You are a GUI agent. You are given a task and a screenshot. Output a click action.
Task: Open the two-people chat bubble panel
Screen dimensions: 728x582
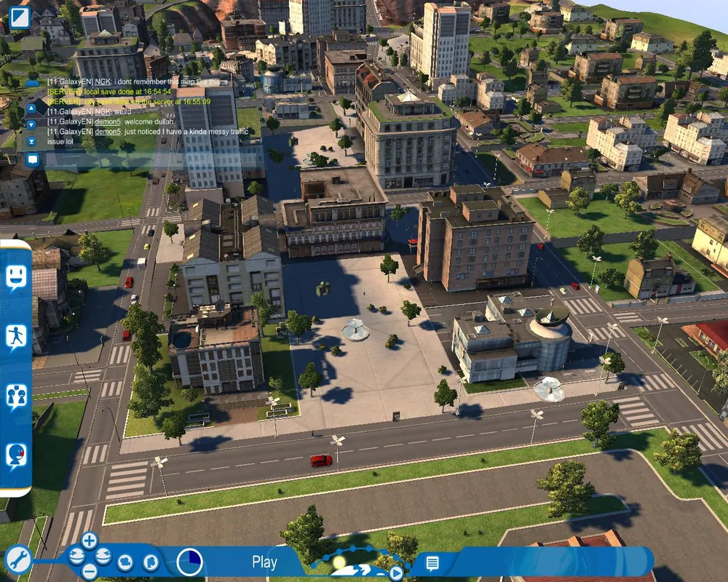click(x=17, y=396)
